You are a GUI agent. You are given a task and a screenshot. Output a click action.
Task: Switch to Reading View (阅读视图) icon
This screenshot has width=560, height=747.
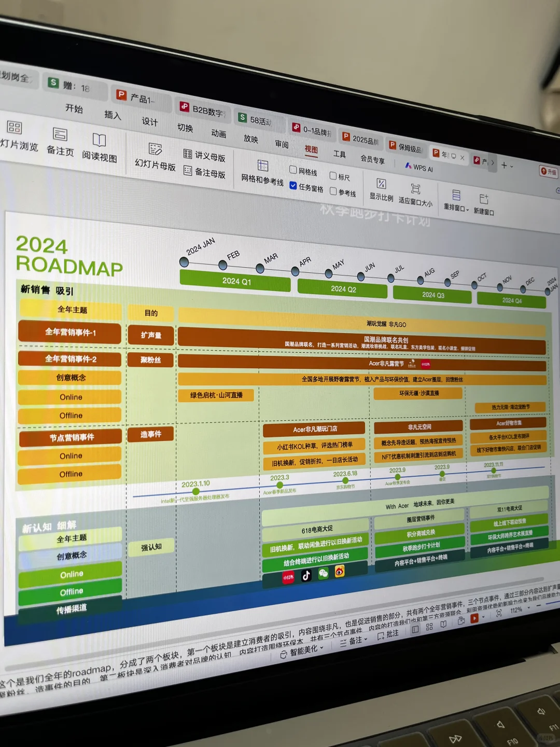click(99, 140)
